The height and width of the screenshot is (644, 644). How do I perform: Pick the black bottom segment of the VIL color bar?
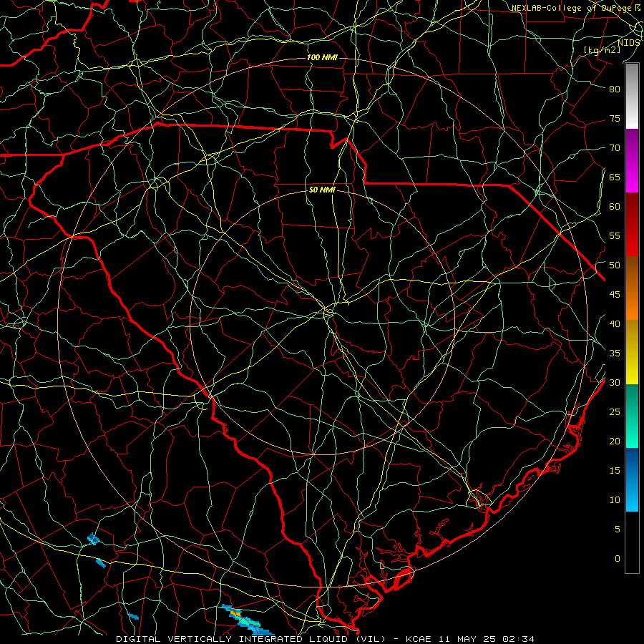click(x=632, y=542)
